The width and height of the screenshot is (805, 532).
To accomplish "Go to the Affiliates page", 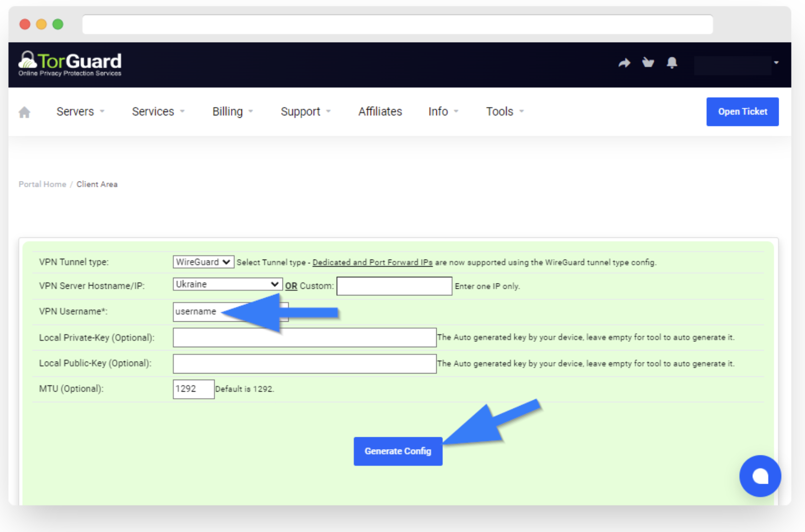I will 380,112.
